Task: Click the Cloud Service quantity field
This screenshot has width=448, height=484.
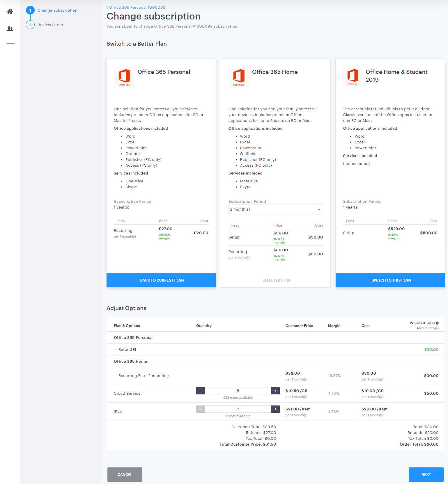Action: (x=238, y=391)
